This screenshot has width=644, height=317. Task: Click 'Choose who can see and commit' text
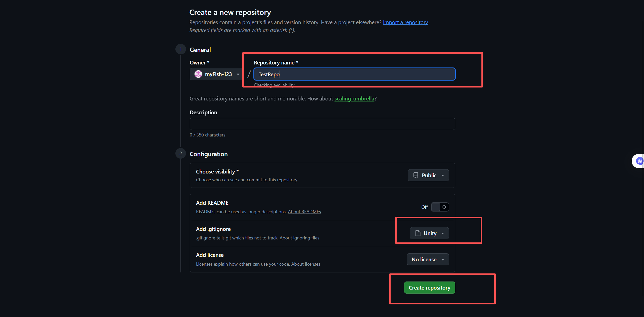pos(247,180)
